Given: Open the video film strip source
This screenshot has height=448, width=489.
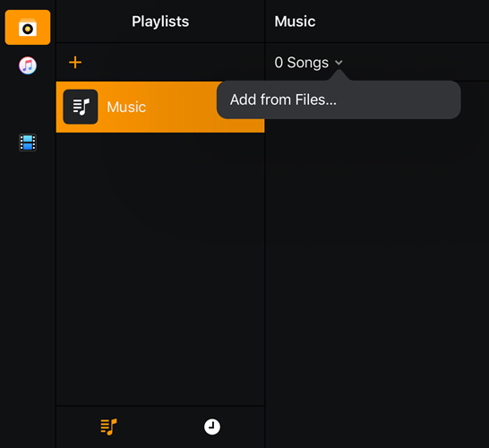Looking at the screenshot, I should pyautogui.click(x=28, y=142).
